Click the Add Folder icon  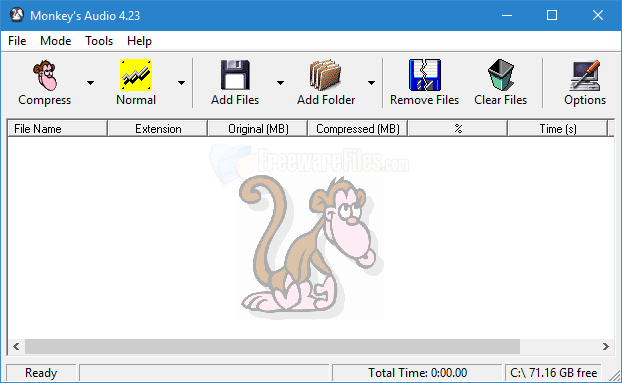pos(325,75)
